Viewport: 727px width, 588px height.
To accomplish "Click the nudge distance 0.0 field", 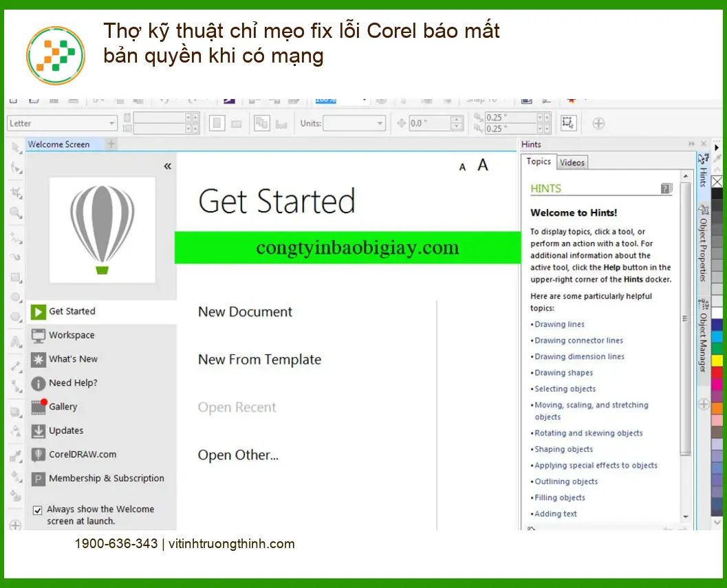I will pos(430,123).
